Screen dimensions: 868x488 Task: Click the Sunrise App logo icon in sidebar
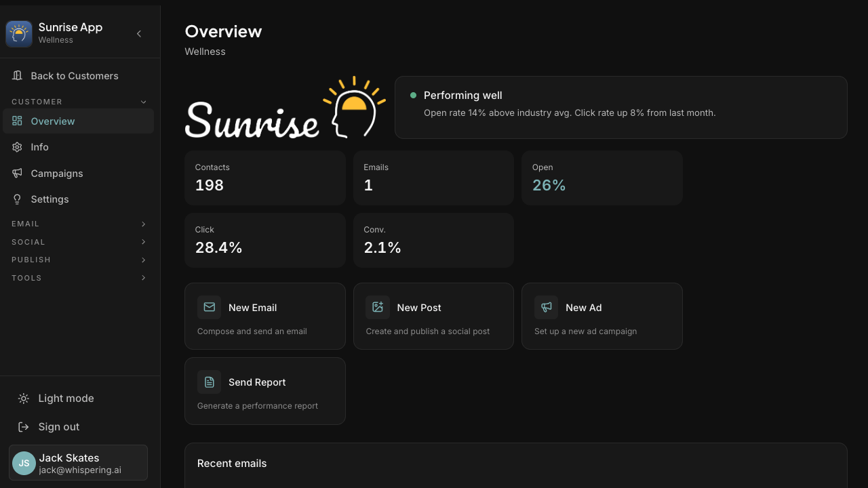(x=19, y=34)
